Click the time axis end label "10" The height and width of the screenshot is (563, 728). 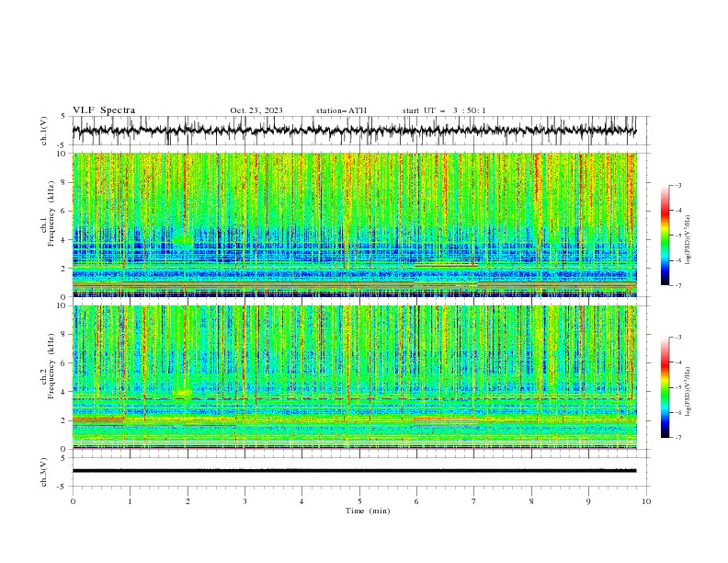(646, 501)
